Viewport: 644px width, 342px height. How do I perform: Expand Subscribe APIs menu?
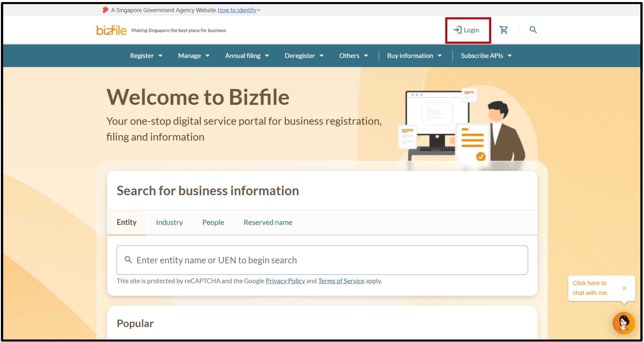click(486, 56)
